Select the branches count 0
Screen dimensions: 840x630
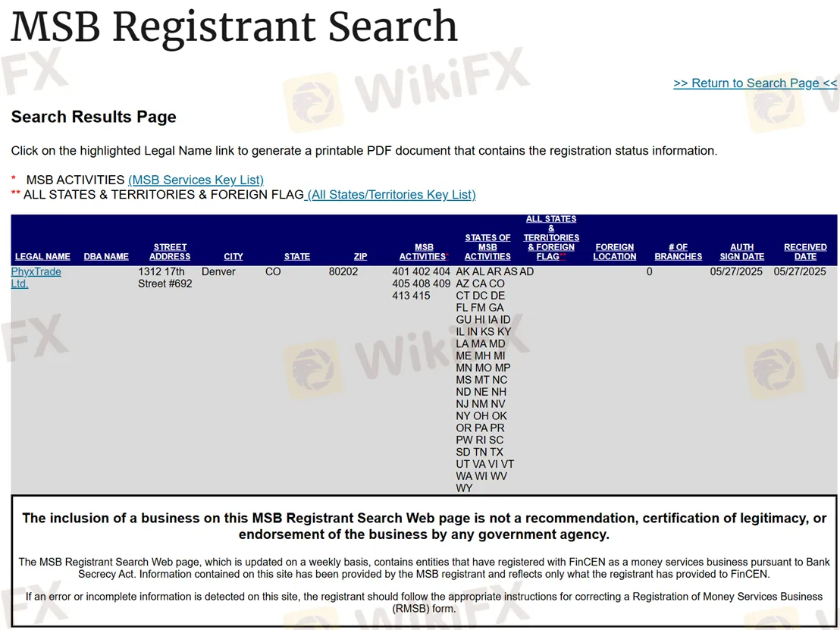[649, 271]
